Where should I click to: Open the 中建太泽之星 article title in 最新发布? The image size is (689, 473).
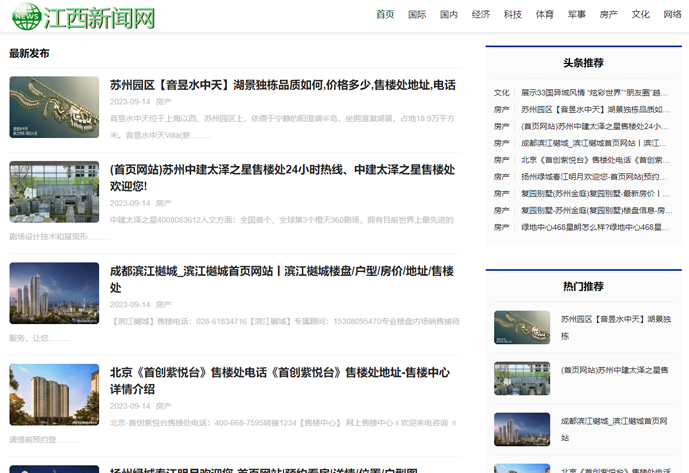pyautogui.click(x=282, y=177)
